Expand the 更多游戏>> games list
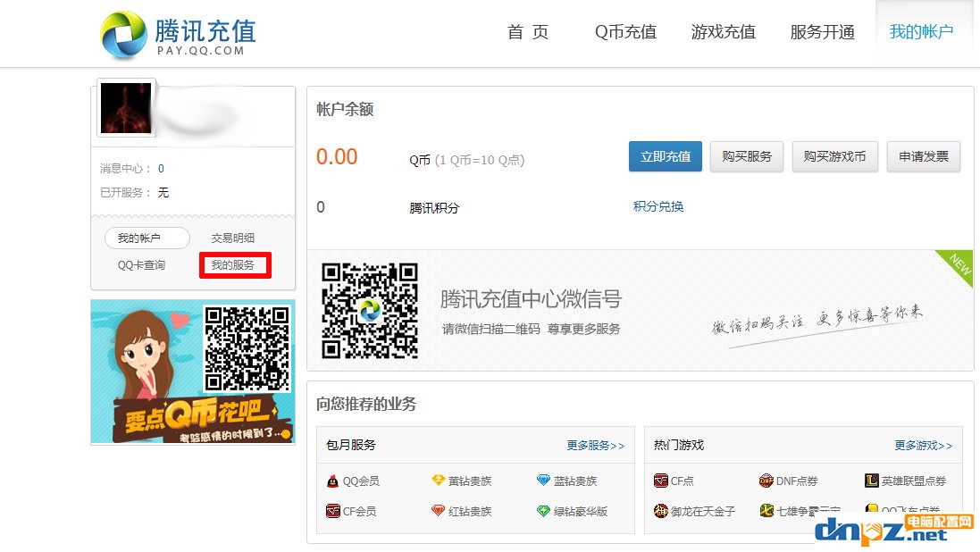980x552 pixels. click(x=923, y=446)
